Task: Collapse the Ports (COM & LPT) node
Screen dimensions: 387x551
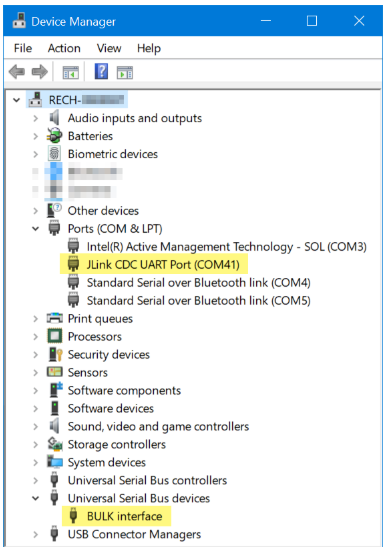Action: (x=36, y=229)
